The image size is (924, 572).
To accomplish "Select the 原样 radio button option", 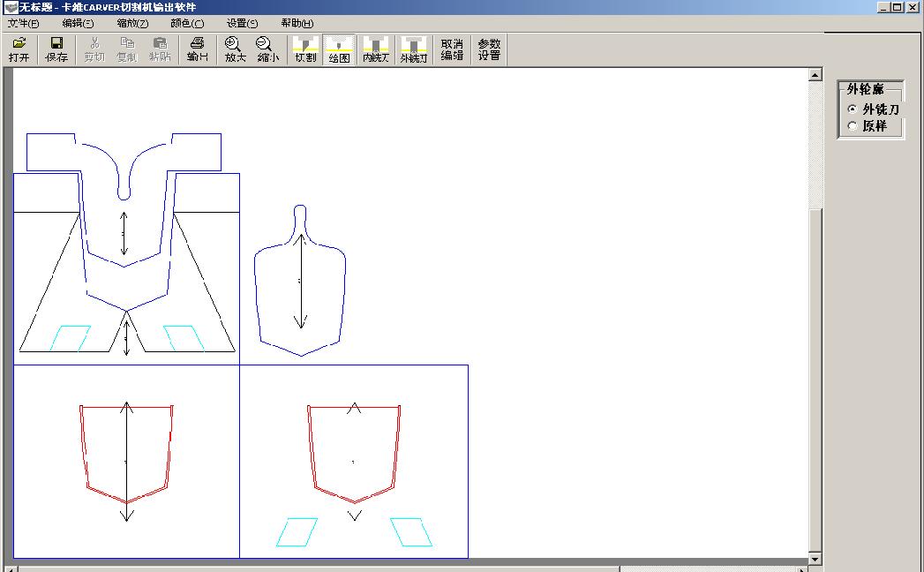I will coord(852,126).
